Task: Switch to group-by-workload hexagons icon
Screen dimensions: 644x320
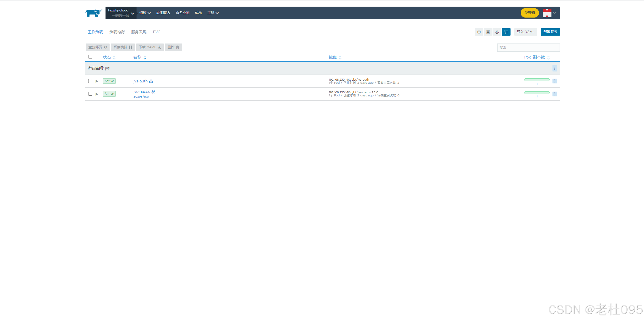Action: click(x=497, y=32)
